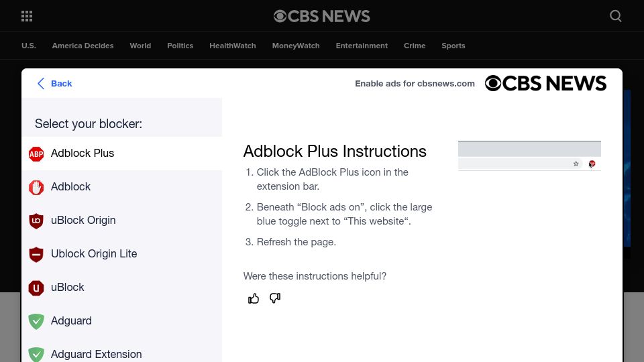644x362 pixels.
Task: Click the Back link text
Action: click(x=61, y=83)
